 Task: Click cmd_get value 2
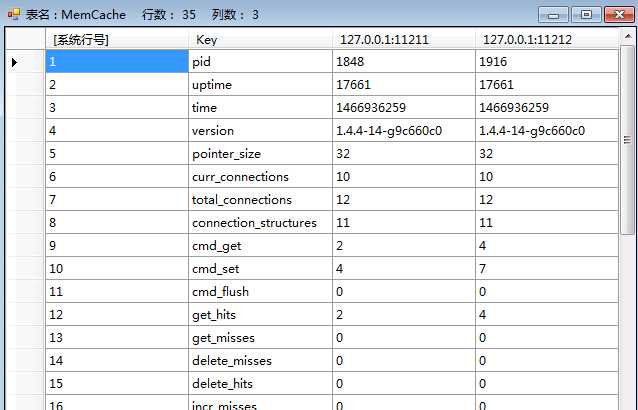[404, 246]
